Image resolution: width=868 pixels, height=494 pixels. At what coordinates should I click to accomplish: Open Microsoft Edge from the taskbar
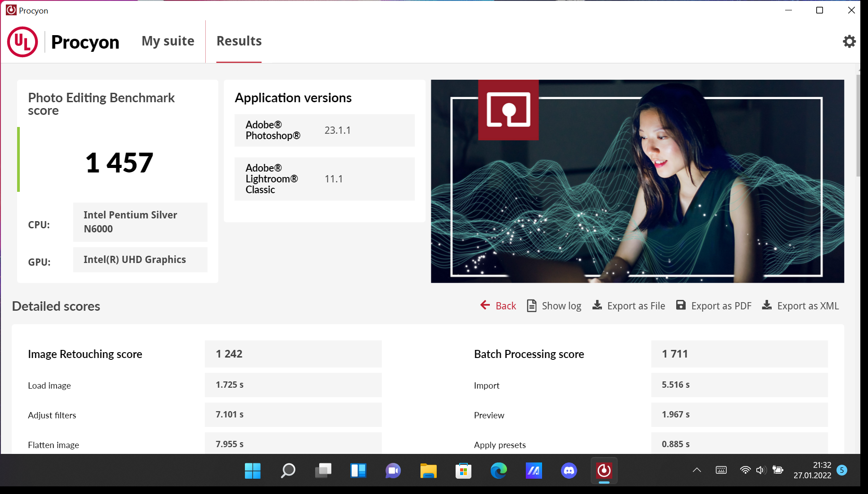498,471
